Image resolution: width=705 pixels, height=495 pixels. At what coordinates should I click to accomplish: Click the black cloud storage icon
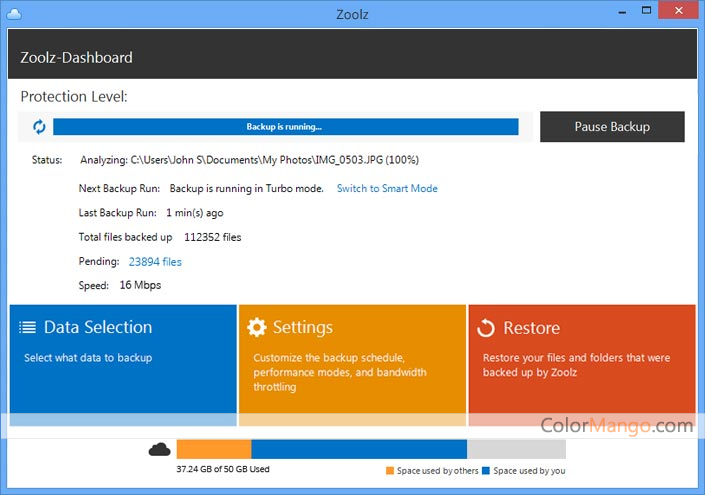tap(160, 449)
